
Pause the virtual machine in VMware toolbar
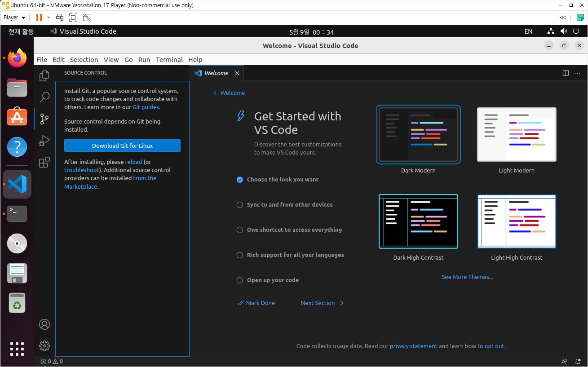(x=39, y=18)
